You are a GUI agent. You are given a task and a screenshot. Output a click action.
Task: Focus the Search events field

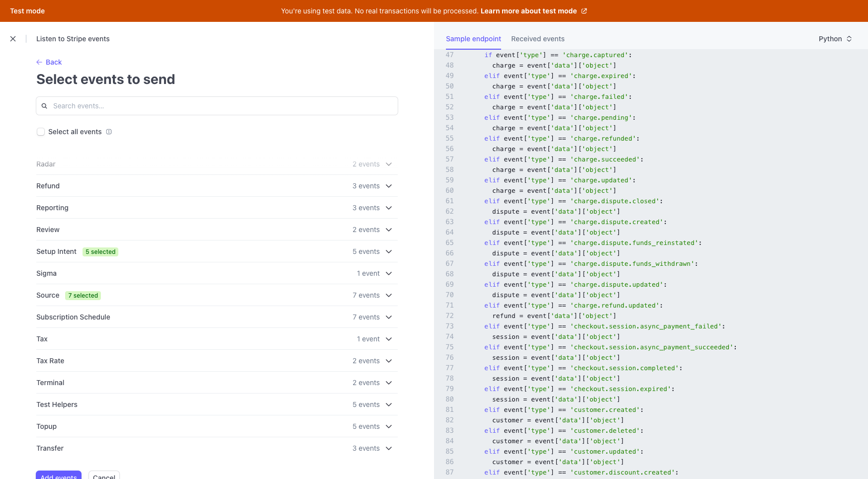click(217, 106)
